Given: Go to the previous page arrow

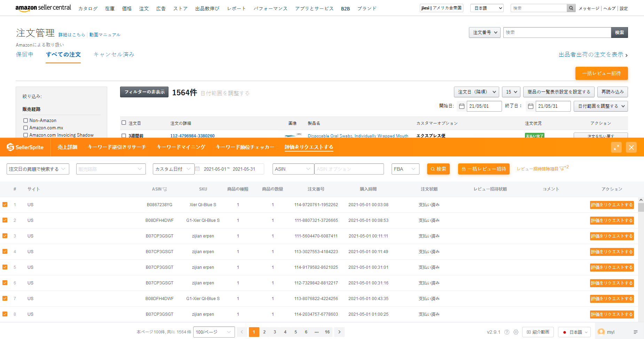Looking at the screenshot, I should (242, 332).
